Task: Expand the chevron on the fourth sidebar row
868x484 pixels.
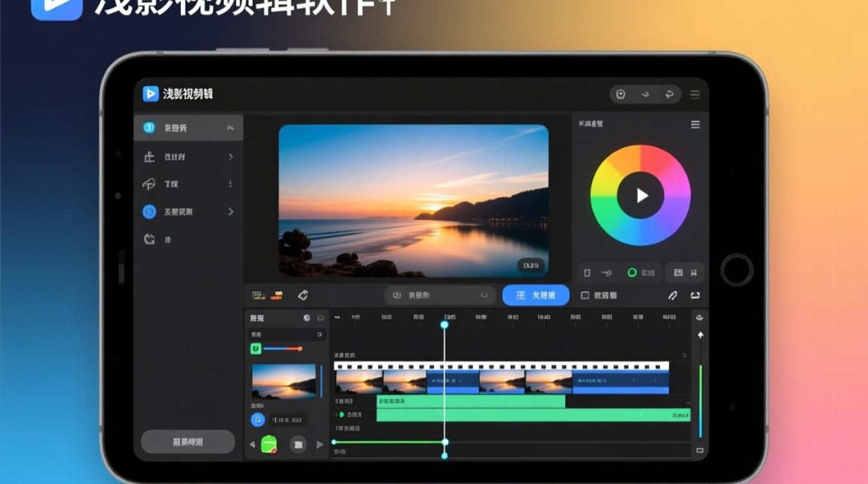Action: [x=231, y=212]
